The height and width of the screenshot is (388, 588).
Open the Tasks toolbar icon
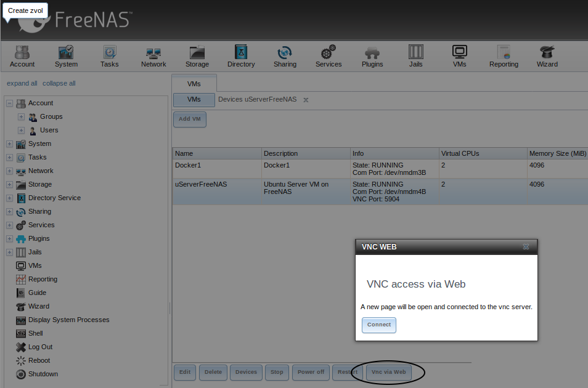tap(110, 56)
